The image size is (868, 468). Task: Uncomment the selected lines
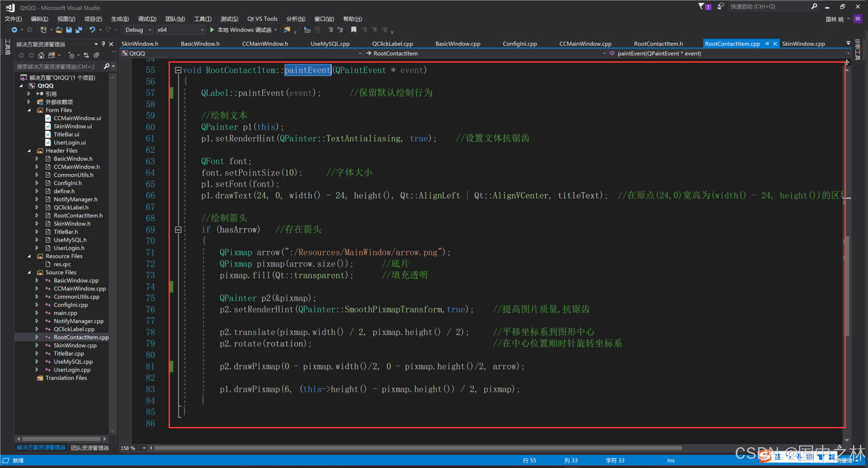click(340, 30)
